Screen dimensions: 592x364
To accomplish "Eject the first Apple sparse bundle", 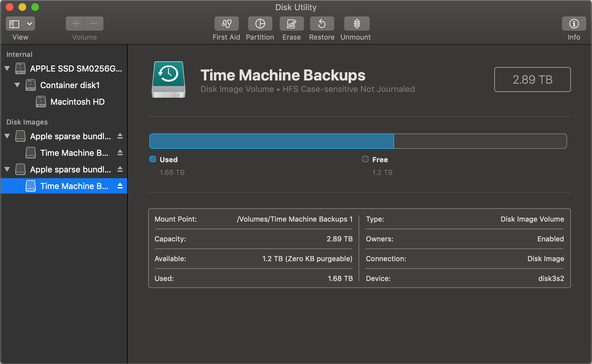I will 120,136.
